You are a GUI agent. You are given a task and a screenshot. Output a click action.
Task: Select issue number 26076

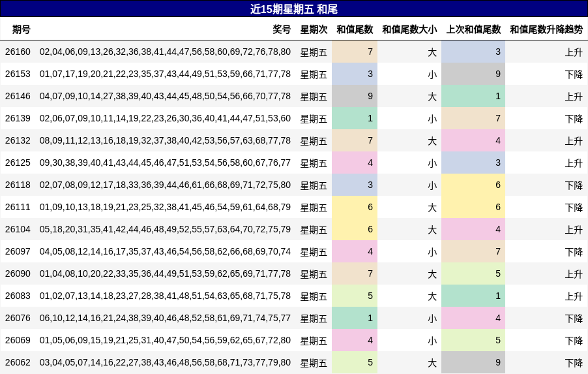coord(18,318)
